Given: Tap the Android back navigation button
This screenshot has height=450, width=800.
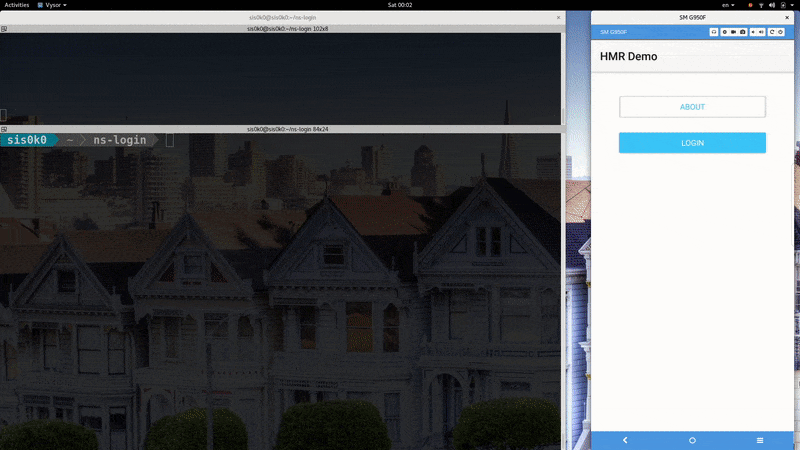Looking at the screenshot, I should coord(625,440).
